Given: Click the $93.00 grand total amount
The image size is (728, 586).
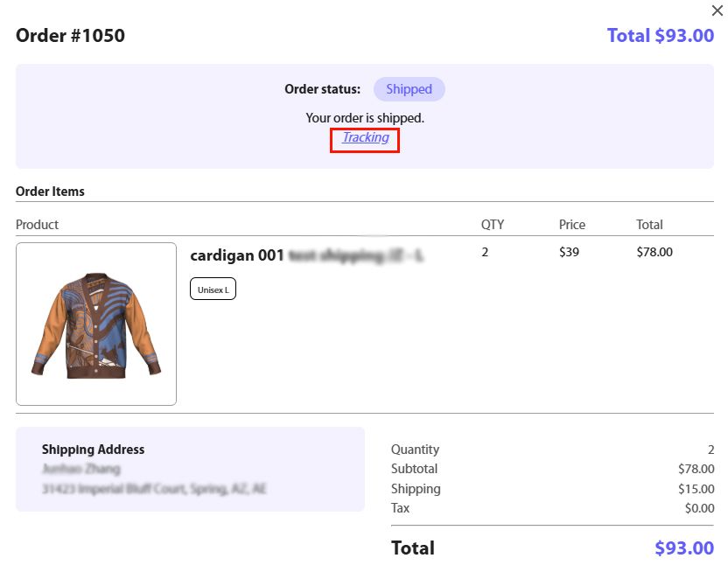Looking at the screenshot, I should coord(684,548).
